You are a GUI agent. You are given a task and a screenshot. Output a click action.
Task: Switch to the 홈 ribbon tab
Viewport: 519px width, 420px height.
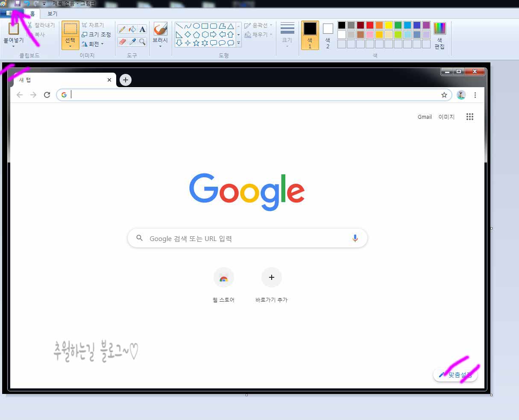click(32, 14)
